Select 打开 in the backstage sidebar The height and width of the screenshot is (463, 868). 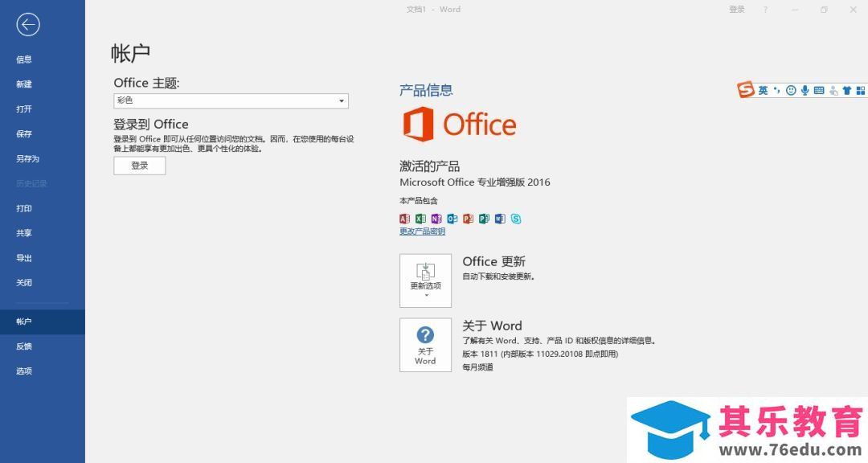pyautogui.click(x=24, y=109)
